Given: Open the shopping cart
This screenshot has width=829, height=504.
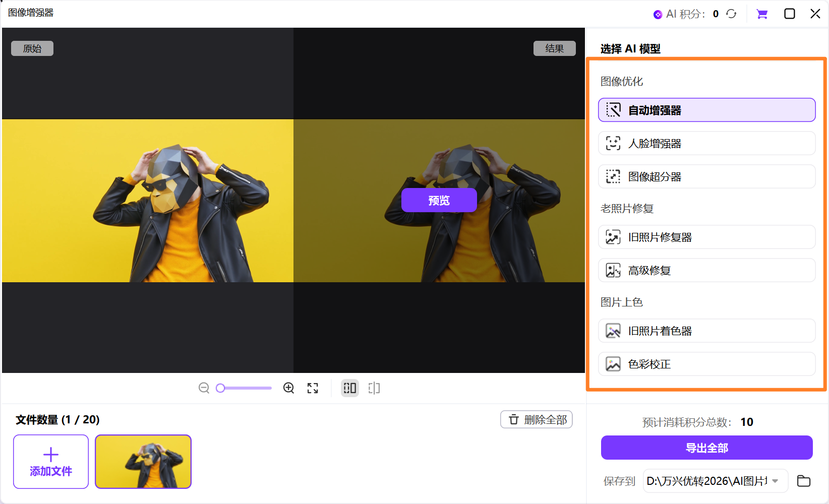Looking at the screenshot, I should click(762, 14).
